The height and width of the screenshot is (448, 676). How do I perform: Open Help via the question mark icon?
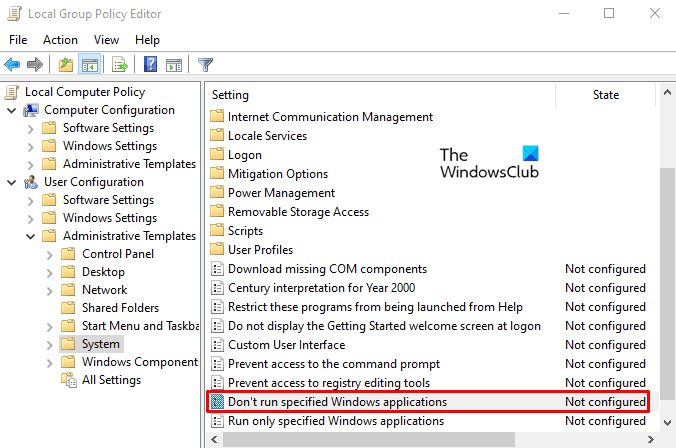[150, 65]
